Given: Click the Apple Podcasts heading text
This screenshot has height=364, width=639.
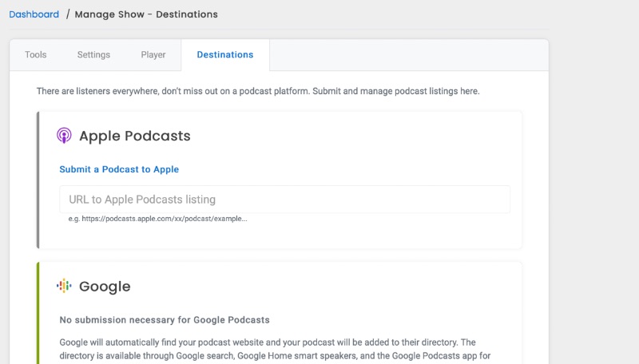Looking at the screenshot, I should click(134, 136).
